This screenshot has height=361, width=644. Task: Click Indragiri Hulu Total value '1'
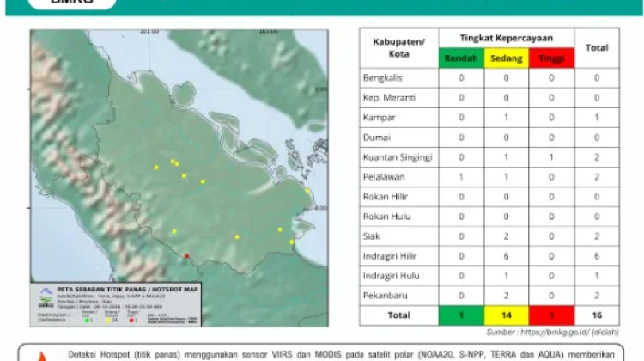point(597,276)
